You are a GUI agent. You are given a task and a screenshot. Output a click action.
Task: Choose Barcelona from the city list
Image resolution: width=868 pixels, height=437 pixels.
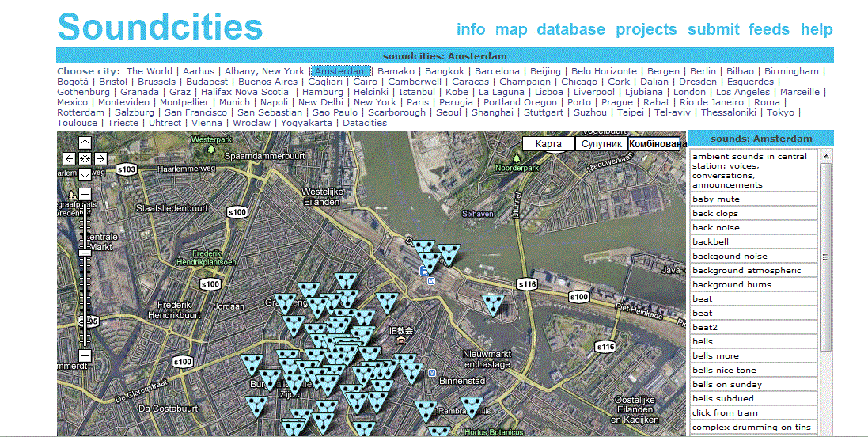point(497,71)
